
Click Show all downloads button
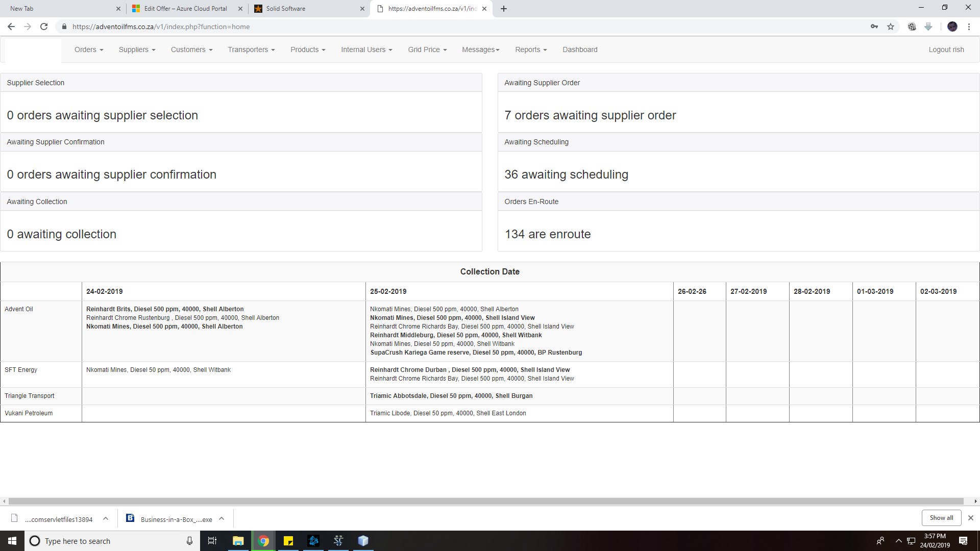941,518
